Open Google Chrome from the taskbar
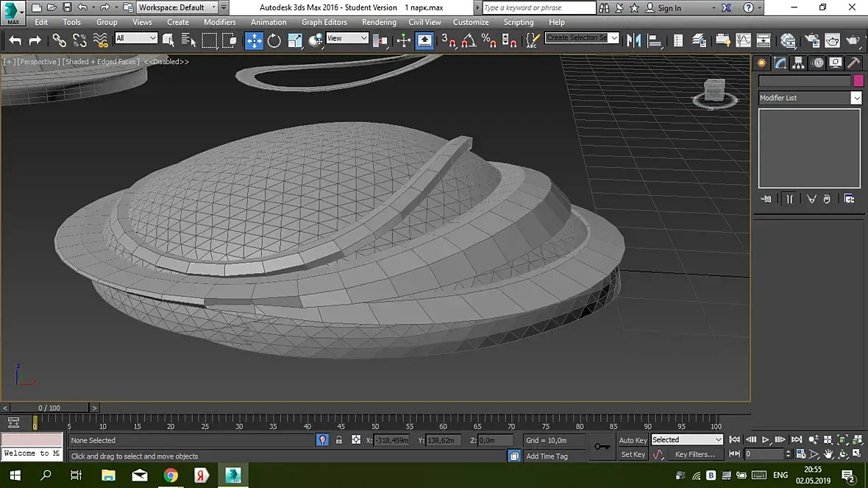Image resolution: width=868 pixels, height=488 pixels. pyautogui.click(x=171, y=475)
